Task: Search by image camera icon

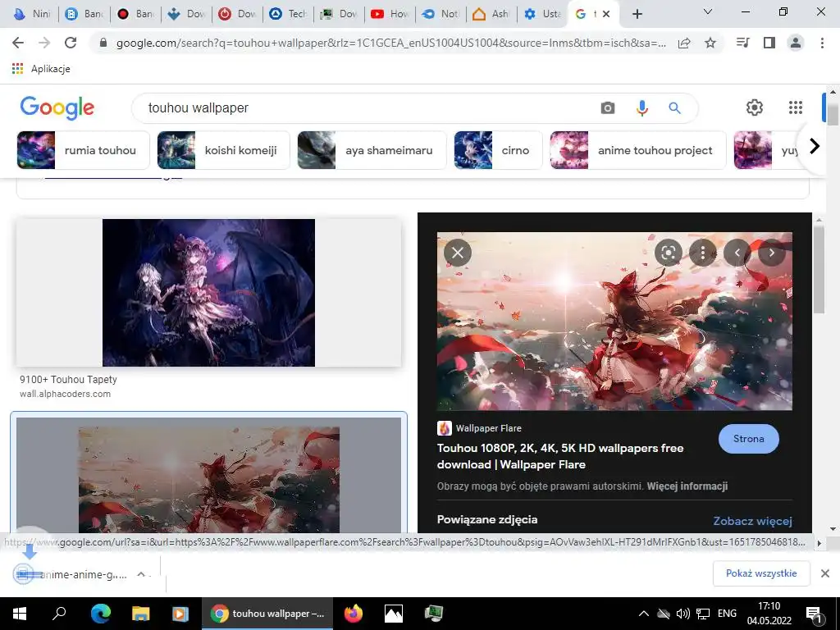Action: pyautogui.click(x=608, y=108)
